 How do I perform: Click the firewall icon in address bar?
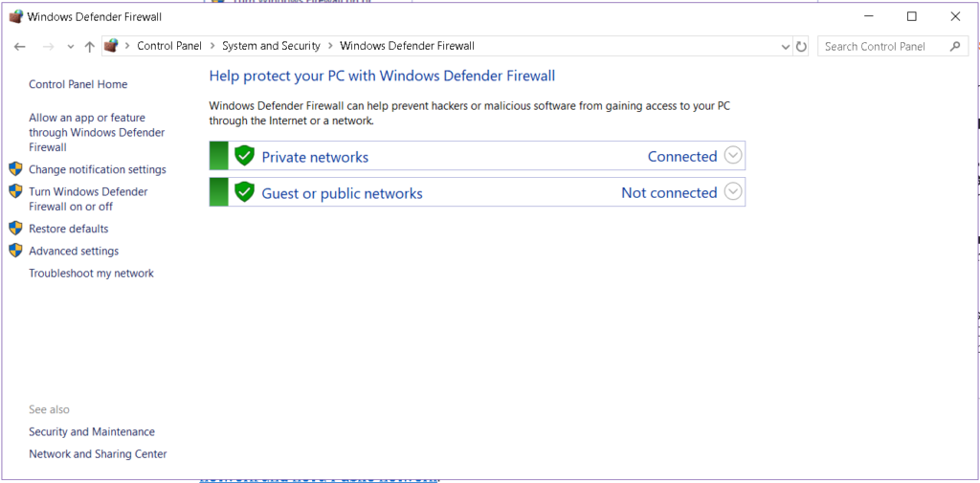pyautogui.click(x=111, y=46)
